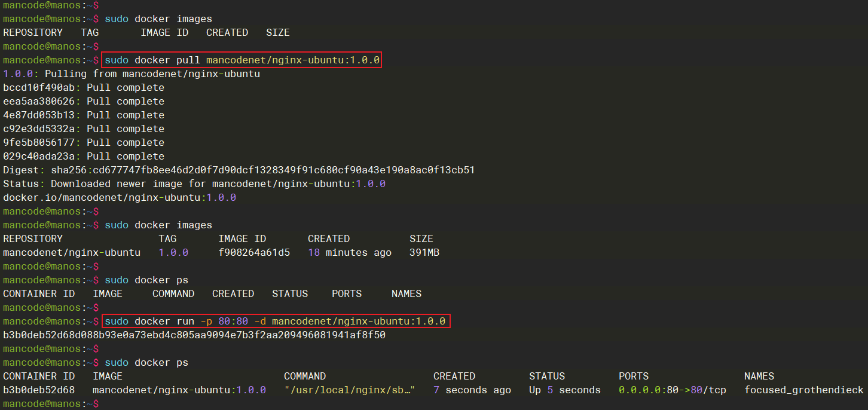Click the 0.0.0.0:80->80/tcp port mapping
The width and height of the screenshot is (868, 410).
coord(672,390)
